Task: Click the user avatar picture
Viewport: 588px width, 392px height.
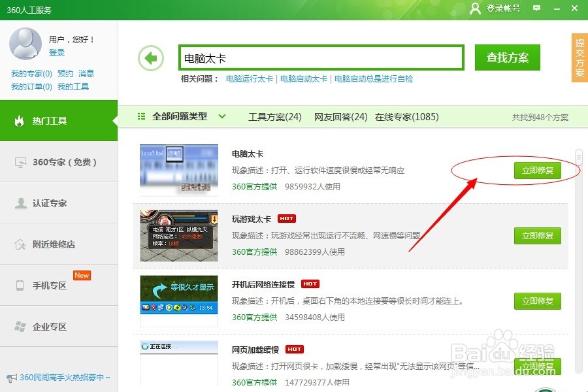Action: pyautogui.click(x=25, y=44)
